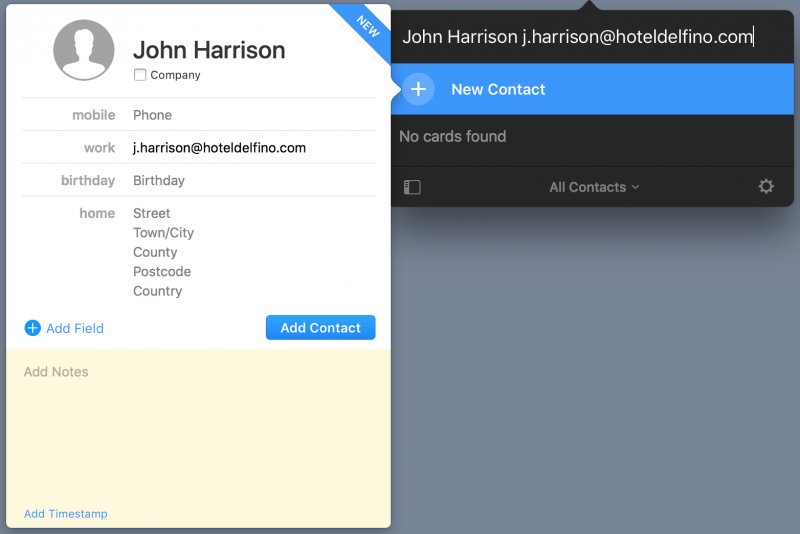Click the Postcode field
This screenshot has width=800, height=534.
tap(162, 271)
